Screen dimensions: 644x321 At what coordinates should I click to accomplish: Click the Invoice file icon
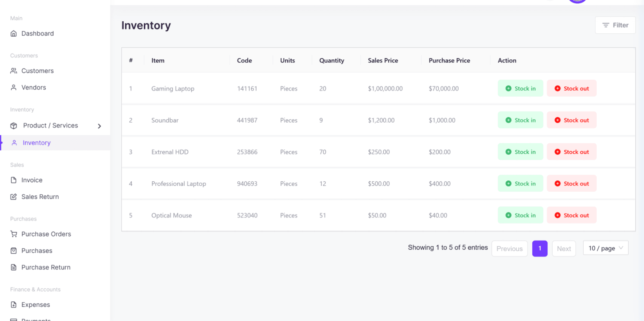click(x=14, y=180)
